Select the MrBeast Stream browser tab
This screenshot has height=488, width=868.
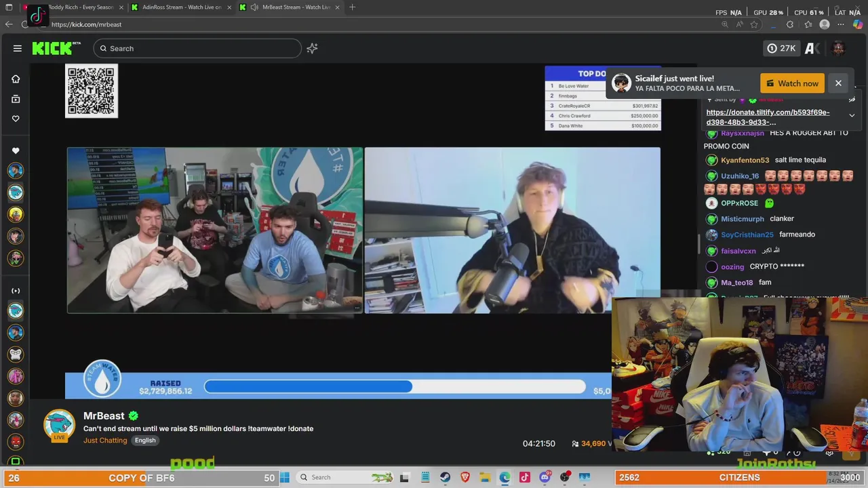click(290, 7)
